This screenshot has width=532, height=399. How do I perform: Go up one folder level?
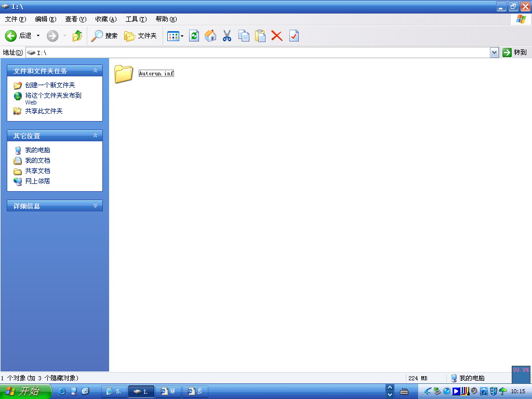click(x=77, y=36)
